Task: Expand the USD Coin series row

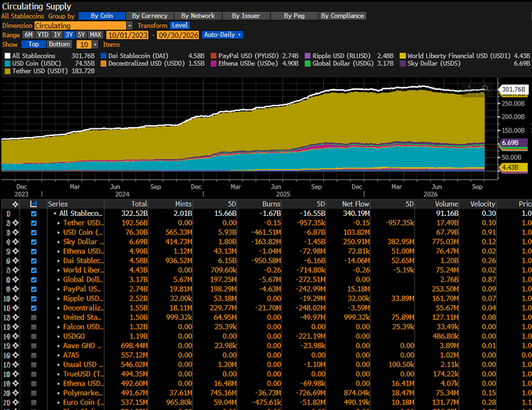Action: pyautogui.click(x=59, y=232)
